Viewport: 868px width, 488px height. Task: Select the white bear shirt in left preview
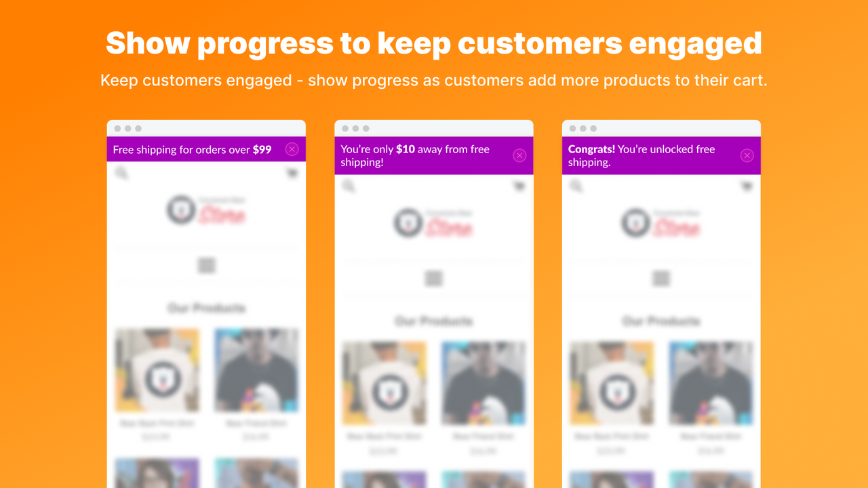tap(157, 370)
